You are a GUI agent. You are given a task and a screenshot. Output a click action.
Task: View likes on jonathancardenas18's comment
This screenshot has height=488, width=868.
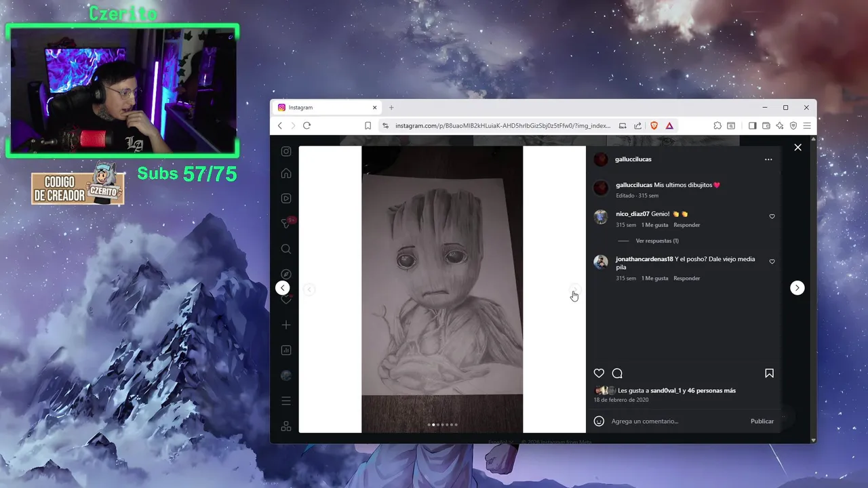point(655,279)
